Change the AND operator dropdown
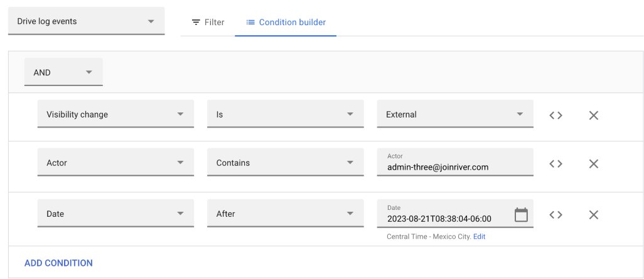Screen dimensions: 644x279 click(x=63, y=72)
